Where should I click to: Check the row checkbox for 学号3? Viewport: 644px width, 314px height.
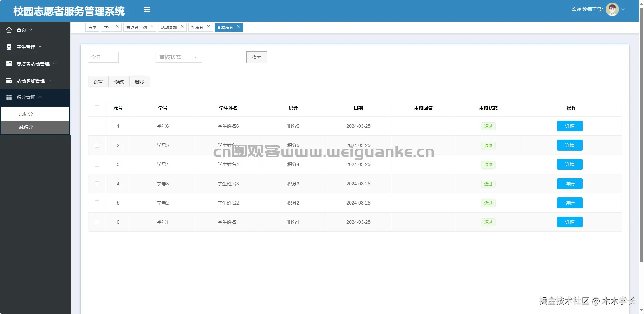[x=97, y=184]
